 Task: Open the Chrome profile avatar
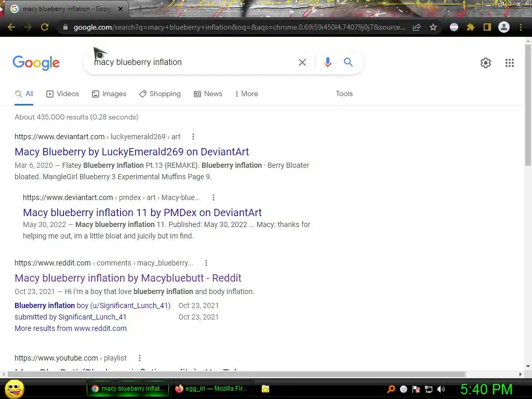tap(504, 27)
